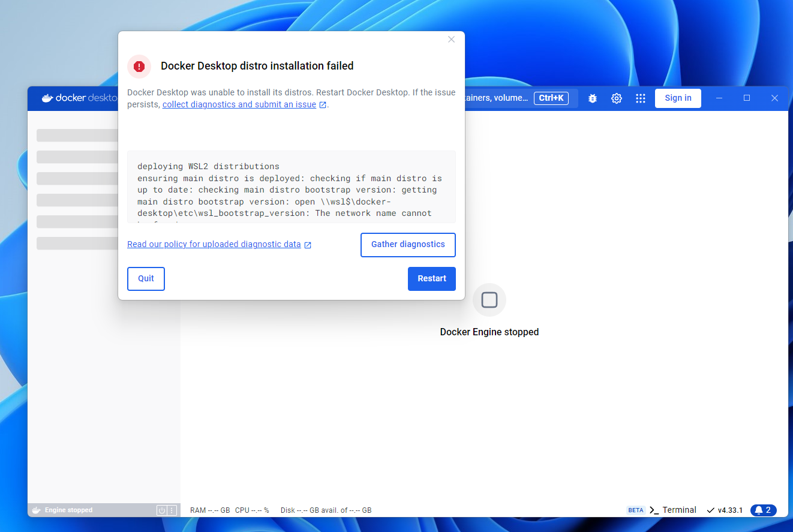Click the "Docker Engine stopped" message
Image resolution: width=793 pixels, height=532 pixels.
point(489,332)
